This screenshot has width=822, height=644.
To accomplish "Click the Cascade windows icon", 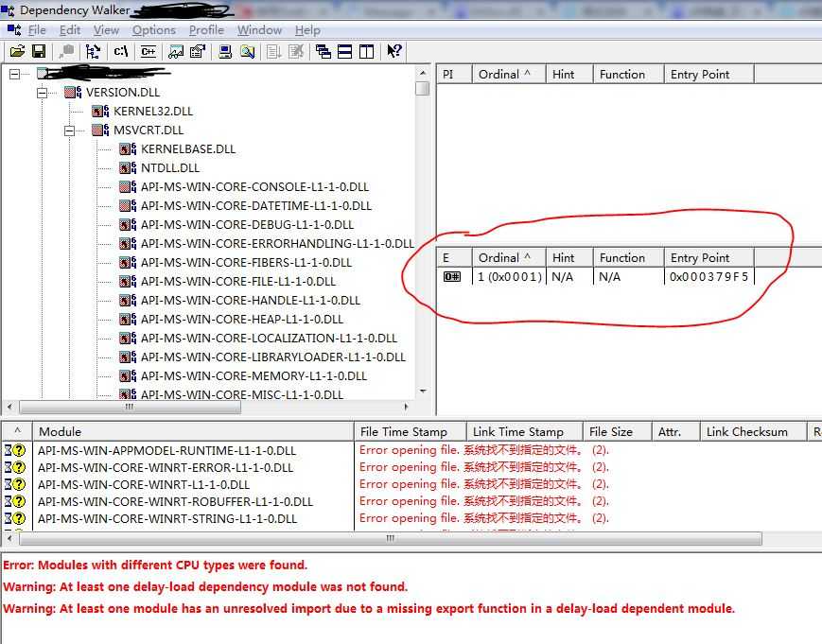I will coord(323,51).
